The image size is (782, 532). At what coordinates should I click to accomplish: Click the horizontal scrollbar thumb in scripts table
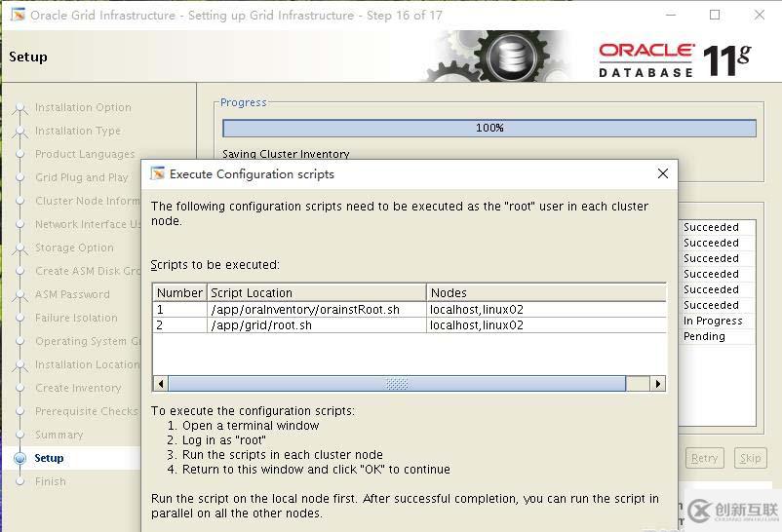[x=397, y=384]
